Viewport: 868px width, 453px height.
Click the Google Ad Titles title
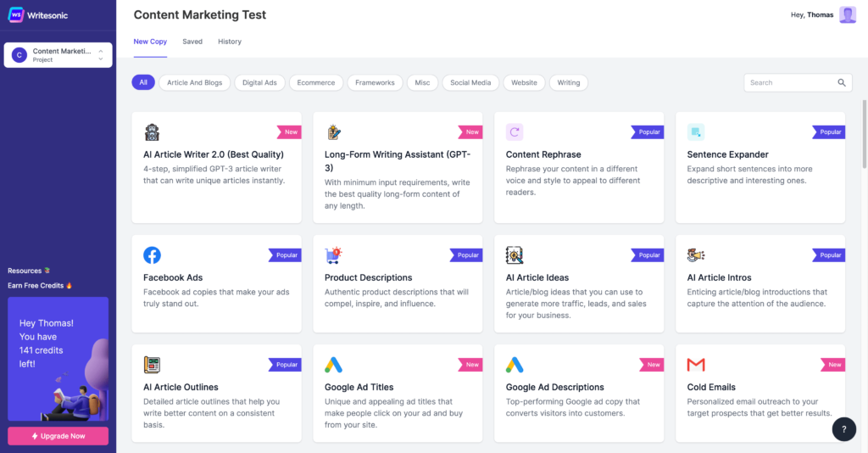pyautogui.click(x=359, y=387)
